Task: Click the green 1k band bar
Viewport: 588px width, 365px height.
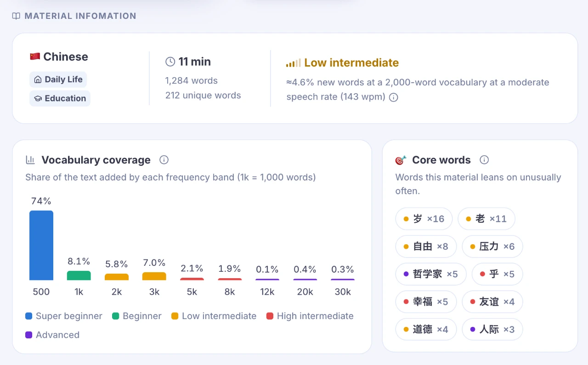Action: (x=79, y=275)
